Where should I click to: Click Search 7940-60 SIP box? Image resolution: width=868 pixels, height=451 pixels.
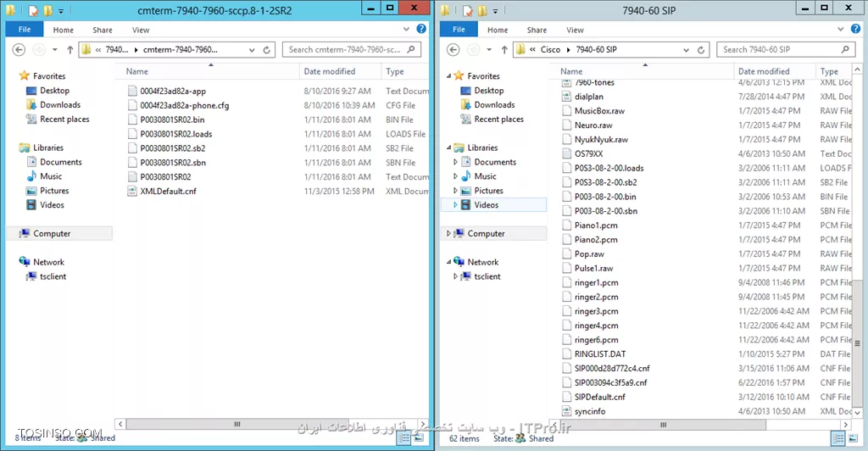[x=786, y=50]
